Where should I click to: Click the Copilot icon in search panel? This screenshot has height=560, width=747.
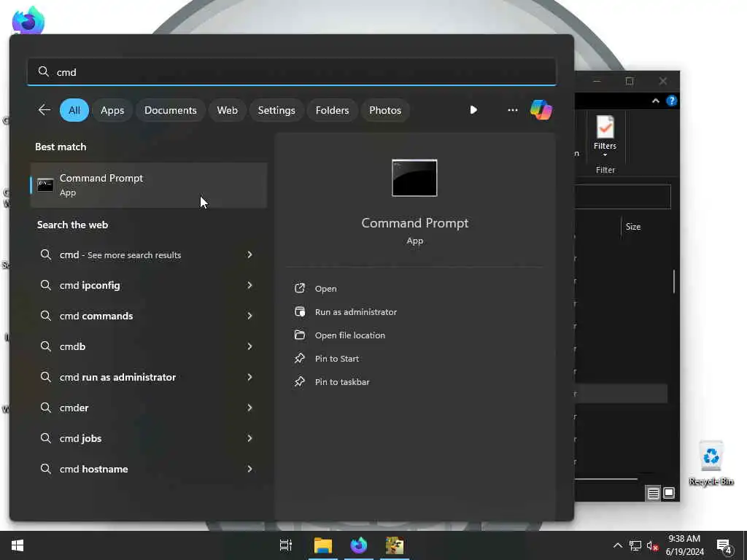click(541, 110)
